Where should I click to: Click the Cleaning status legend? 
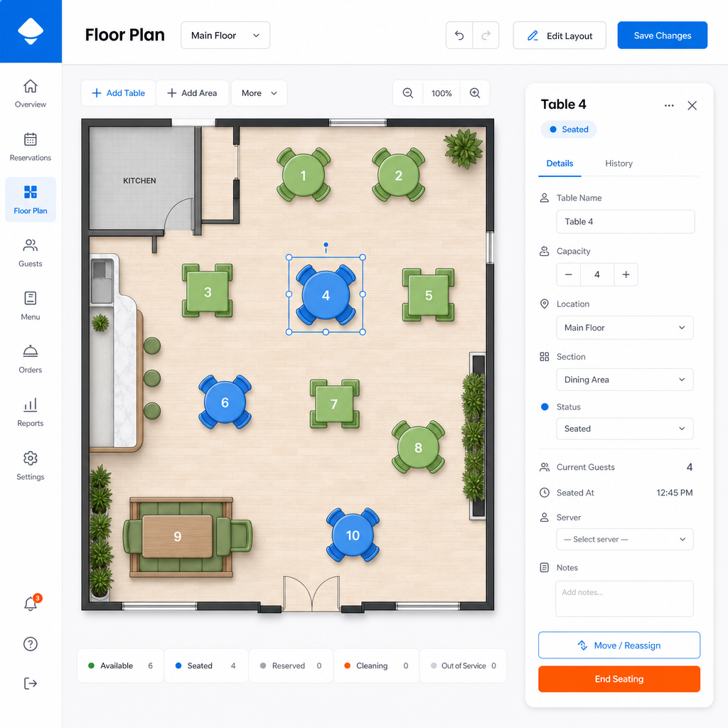[x=376, y=665]
